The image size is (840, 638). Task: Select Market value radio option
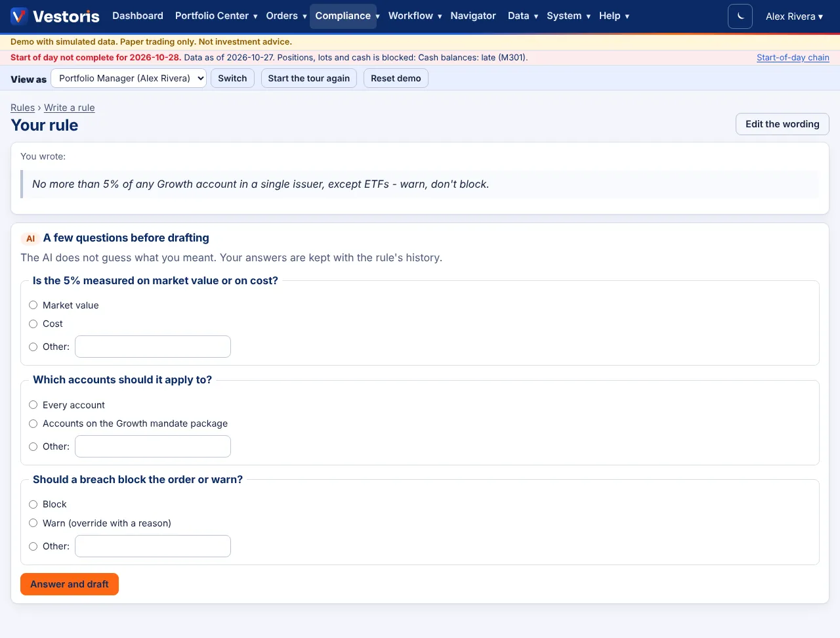point(33,305)
